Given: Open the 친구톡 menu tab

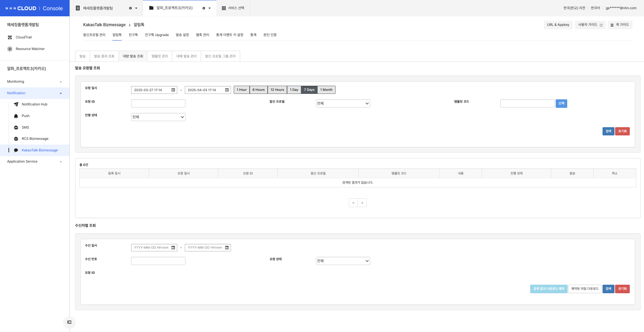Looking at the screenshot, I should coord(133,35).
